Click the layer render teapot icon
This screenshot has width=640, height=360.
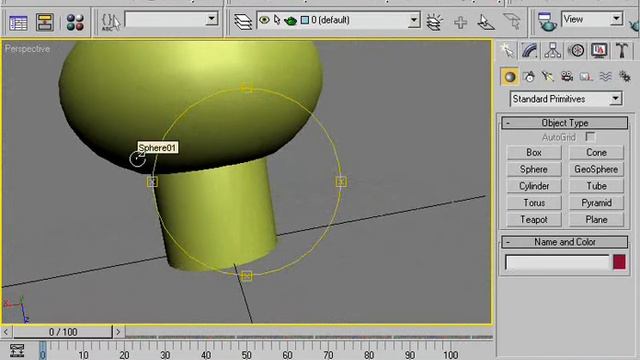291,20
